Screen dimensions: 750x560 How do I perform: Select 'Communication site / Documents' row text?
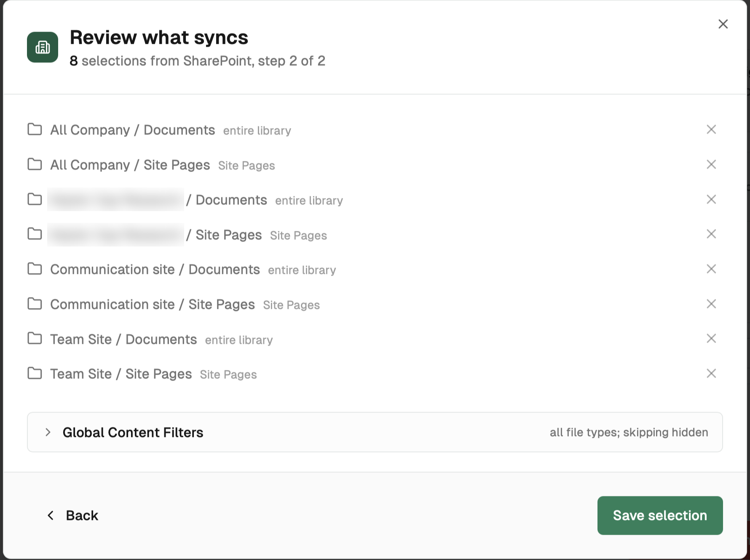[x=155, y=269]
